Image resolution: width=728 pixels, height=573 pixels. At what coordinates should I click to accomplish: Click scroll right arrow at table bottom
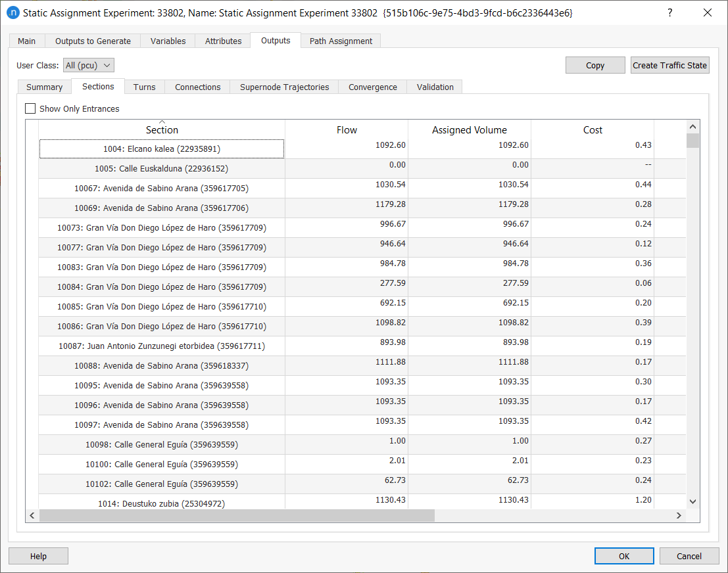[679, 516]
